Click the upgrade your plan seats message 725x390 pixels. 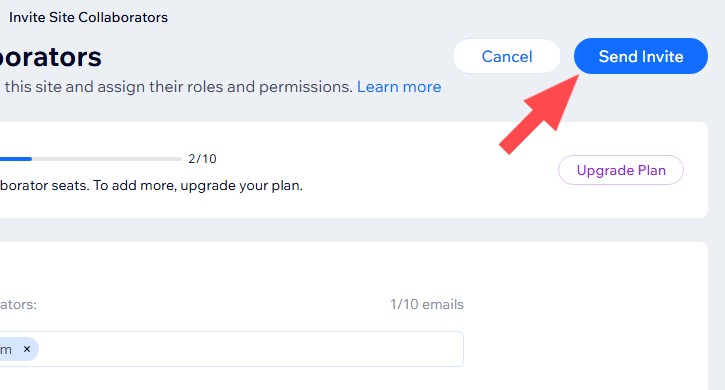pos(151,186)
